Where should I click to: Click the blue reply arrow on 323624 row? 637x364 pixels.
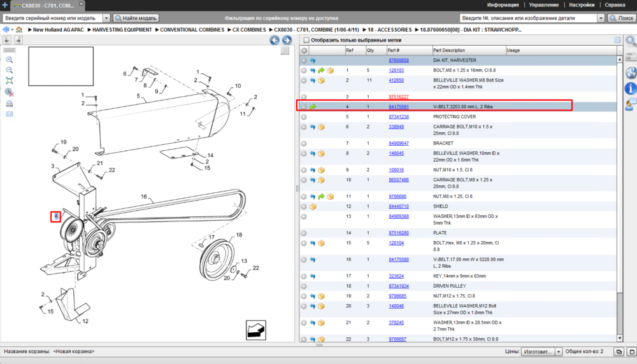[312, 276]
